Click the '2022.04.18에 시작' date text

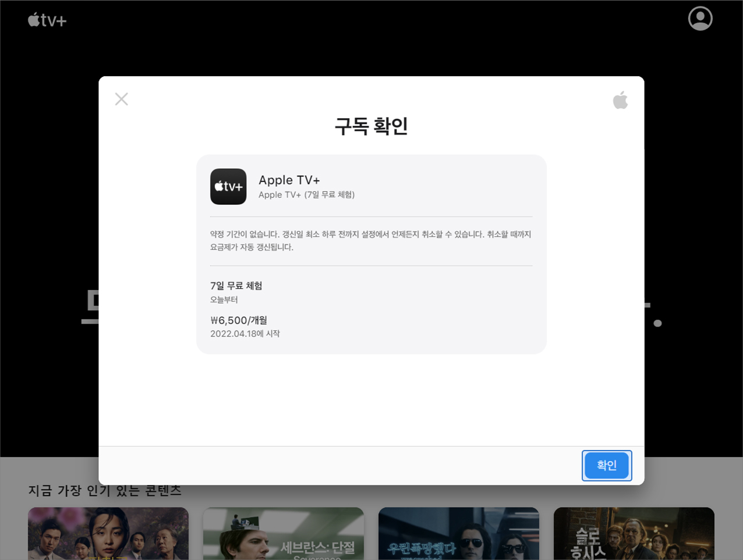[245, 334]
